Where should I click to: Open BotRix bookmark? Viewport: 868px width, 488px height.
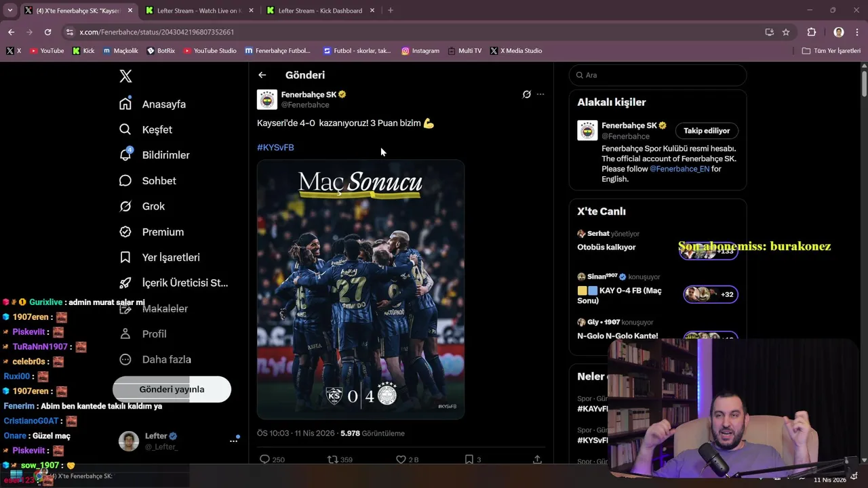coord(161,51)
